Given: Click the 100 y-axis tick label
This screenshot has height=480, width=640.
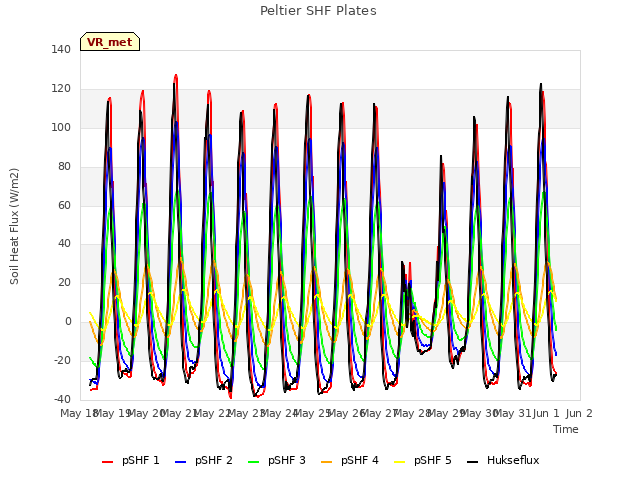Looking at the screenshot, I should click(x=61, y=127).
